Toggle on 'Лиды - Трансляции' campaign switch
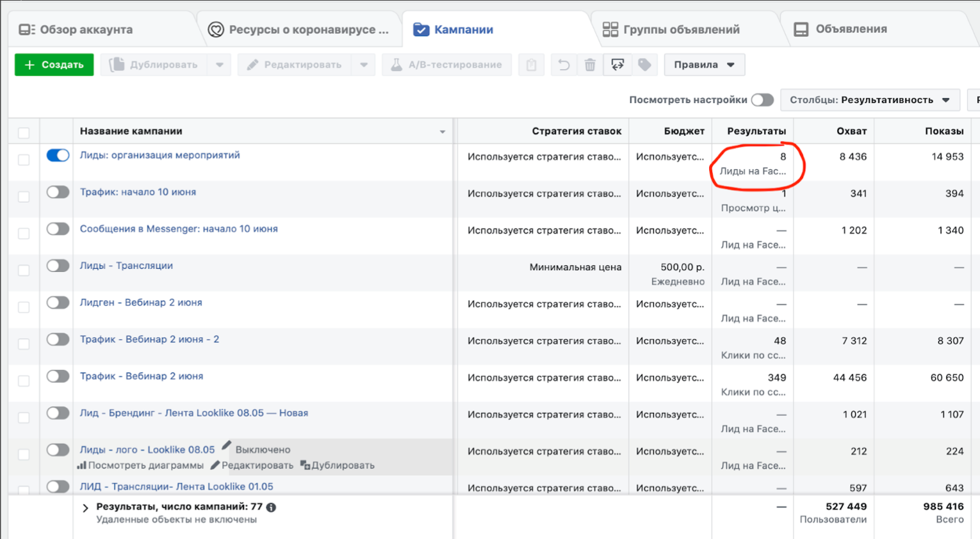This screenshot has width=980, height=539. (58, 266)
